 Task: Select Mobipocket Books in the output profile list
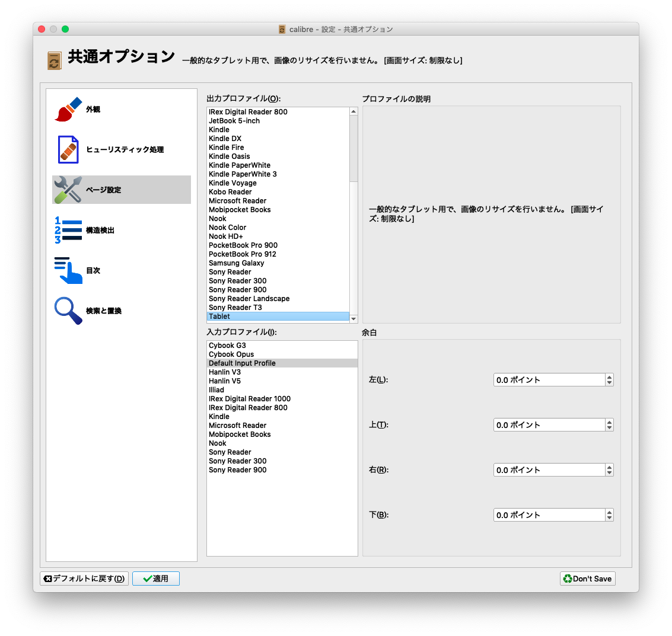(278, 210)
